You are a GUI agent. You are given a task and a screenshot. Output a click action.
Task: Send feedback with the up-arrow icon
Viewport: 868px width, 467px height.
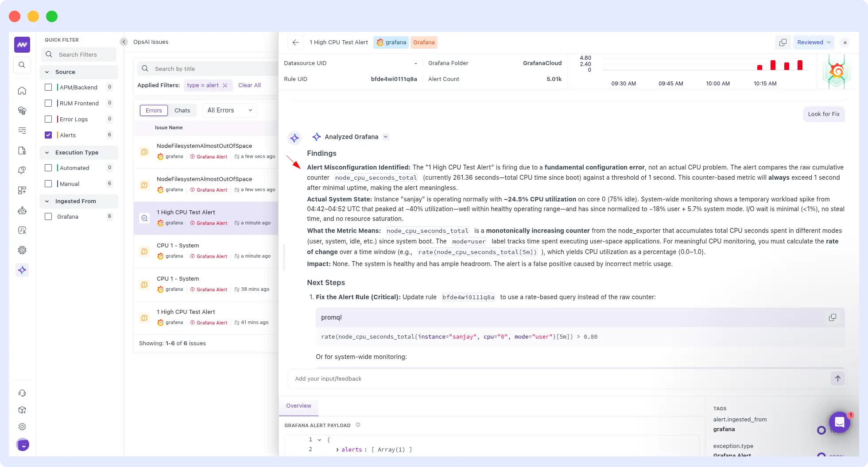(837, 378)
